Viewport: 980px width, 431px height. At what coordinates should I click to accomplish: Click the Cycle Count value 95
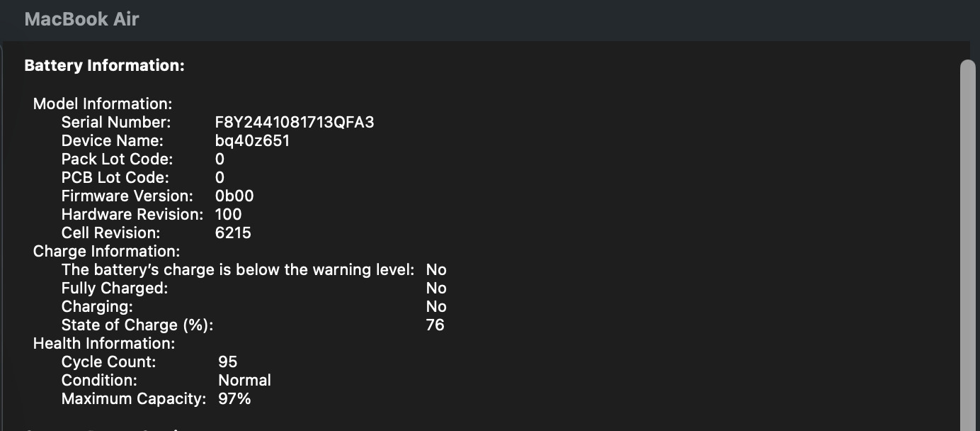pos(227,362)
